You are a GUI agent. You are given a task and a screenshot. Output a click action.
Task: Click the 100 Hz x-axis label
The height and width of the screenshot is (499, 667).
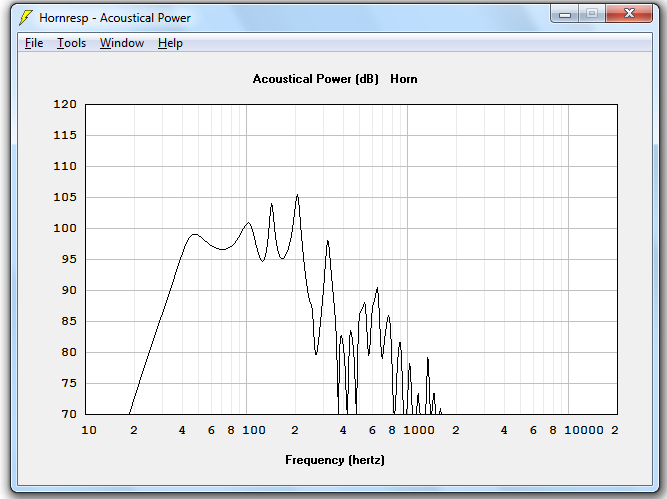tap(254, 431)
